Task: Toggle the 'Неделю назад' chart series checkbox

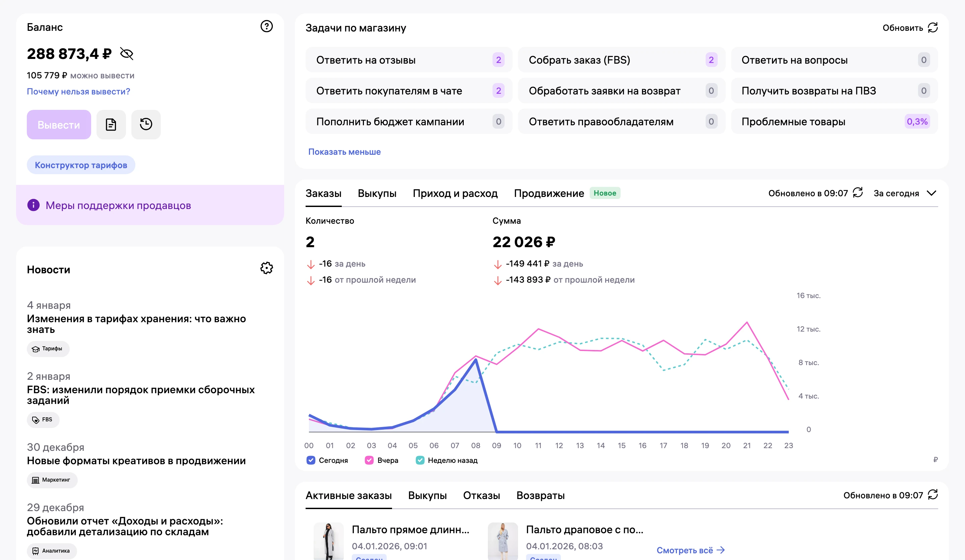Action: tap(420, 460)
